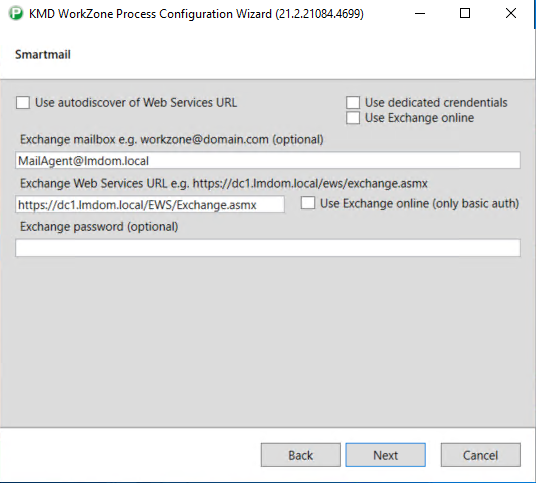The height and width of the screenshot is (483, 536).
Task: Go Back to the previous wizard step
Action: coord(300,455)
